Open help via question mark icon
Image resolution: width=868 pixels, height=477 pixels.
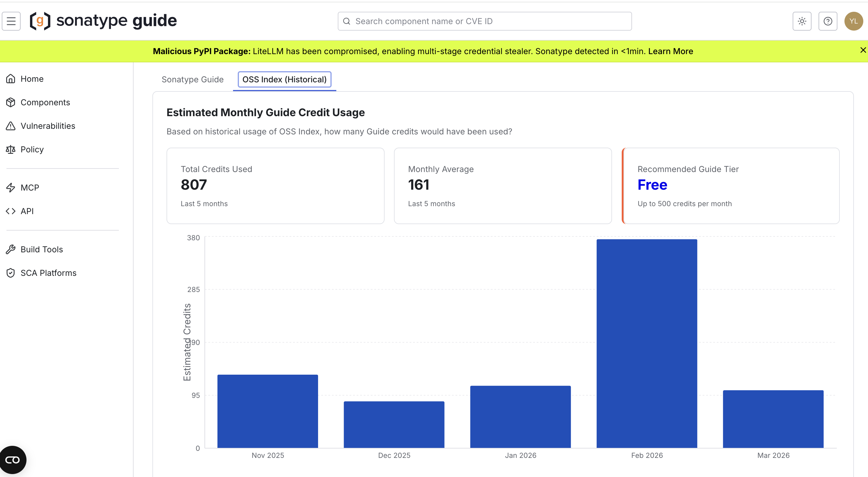[x=828, y=21]
